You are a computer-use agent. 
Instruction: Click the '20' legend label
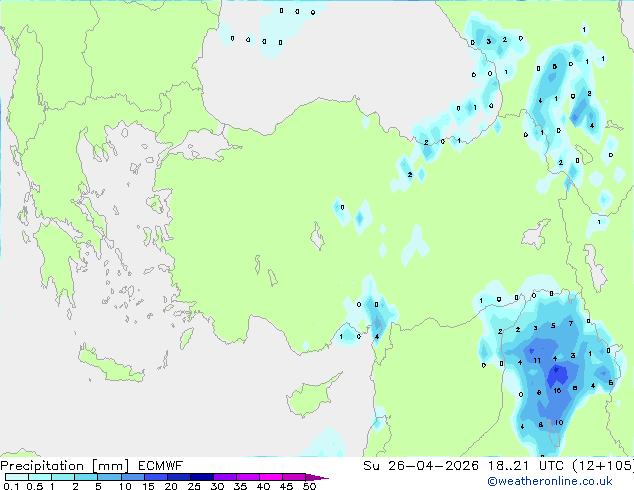tap(171, 486)
